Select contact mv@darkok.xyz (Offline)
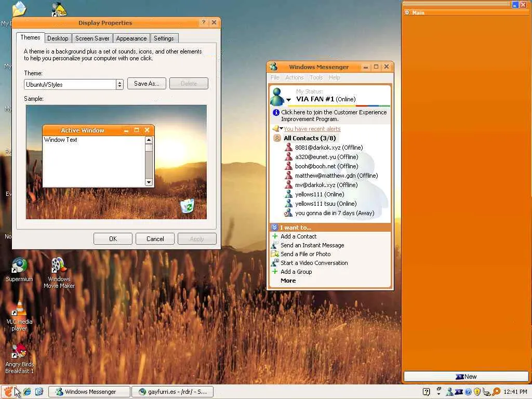Image resolution: width=532 pixels, height=399 pixels. [x=321, y=185]
